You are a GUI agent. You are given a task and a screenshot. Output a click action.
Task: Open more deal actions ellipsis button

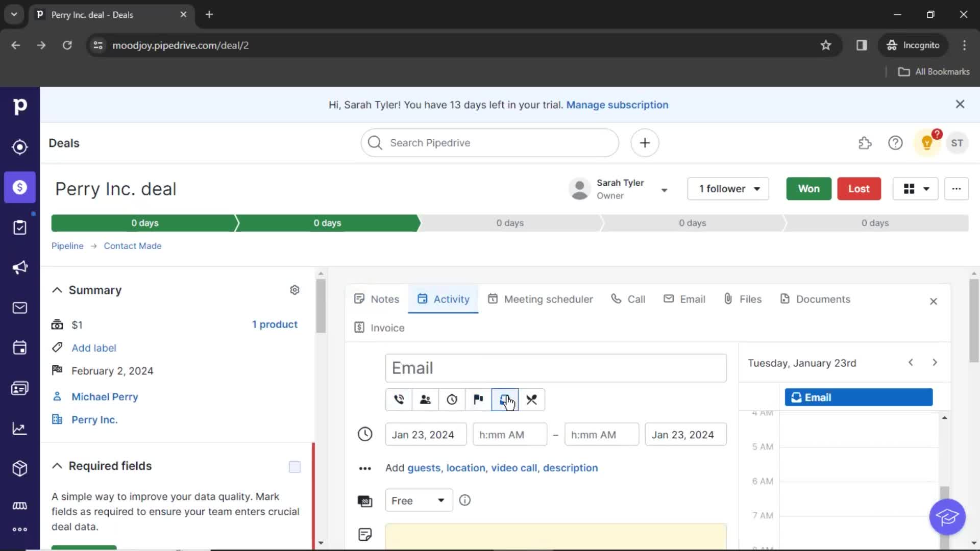point(956,189)
